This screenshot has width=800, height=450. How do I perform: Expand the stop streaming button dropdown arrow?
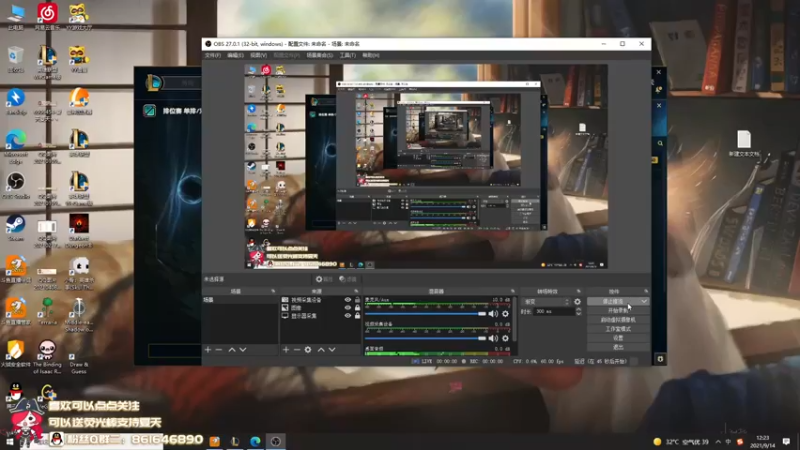pyautogui.click(x=644, y=302)
